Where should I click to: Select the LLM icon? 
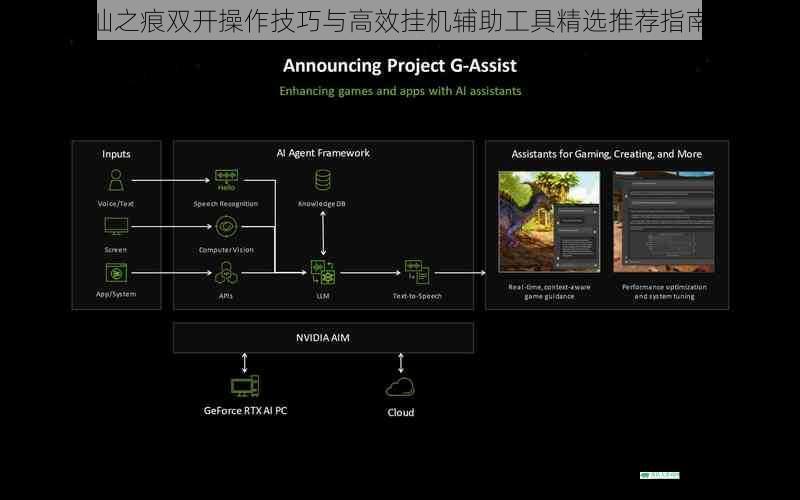[323, 272]
